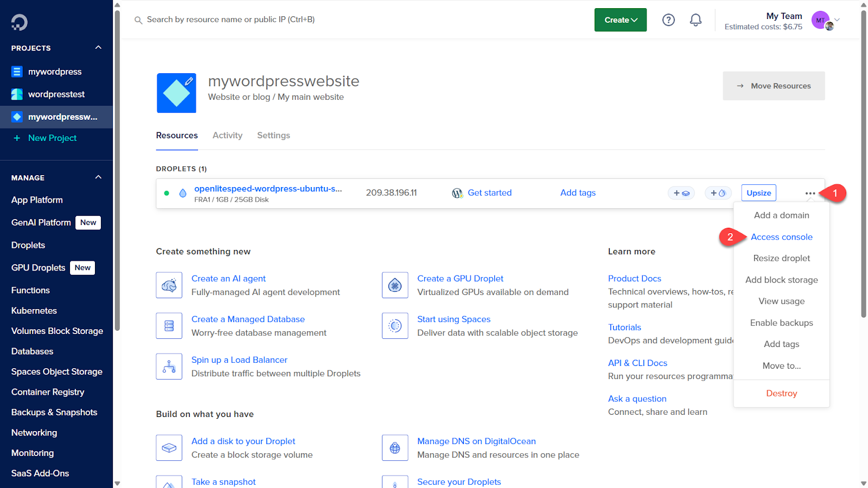Click the Upsize button

click(x=759, y=193)
